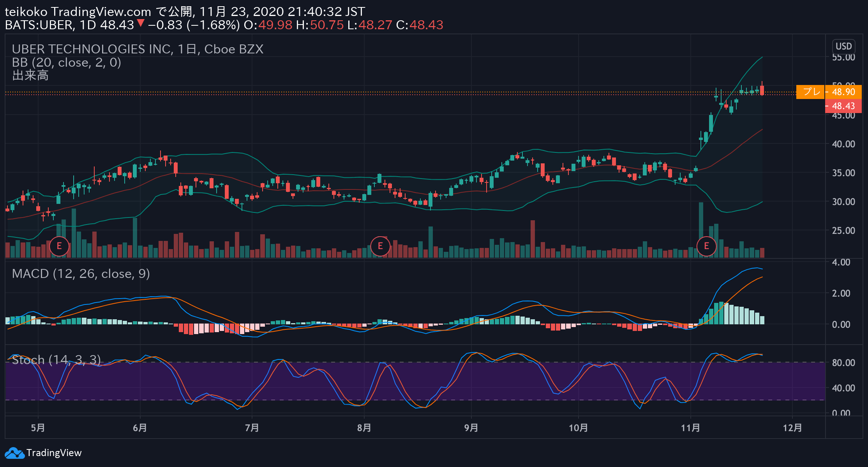Click the 6月 time axis label
868x467 pixels.
(x=140, y=428)
